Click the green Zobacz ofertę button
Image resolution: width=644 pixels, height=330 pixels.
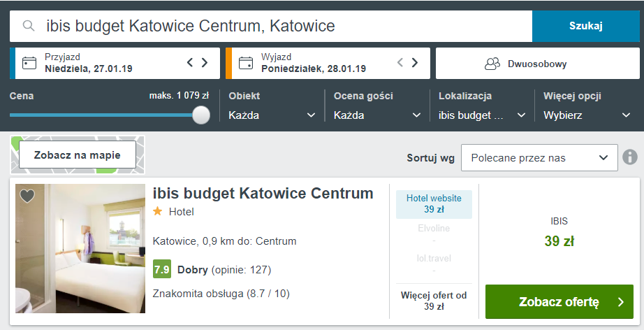tap(559, 301)
